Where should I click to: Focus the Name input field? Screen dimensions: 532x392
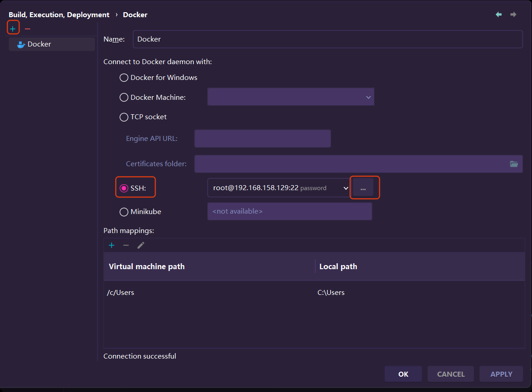[x=328, y=39]
